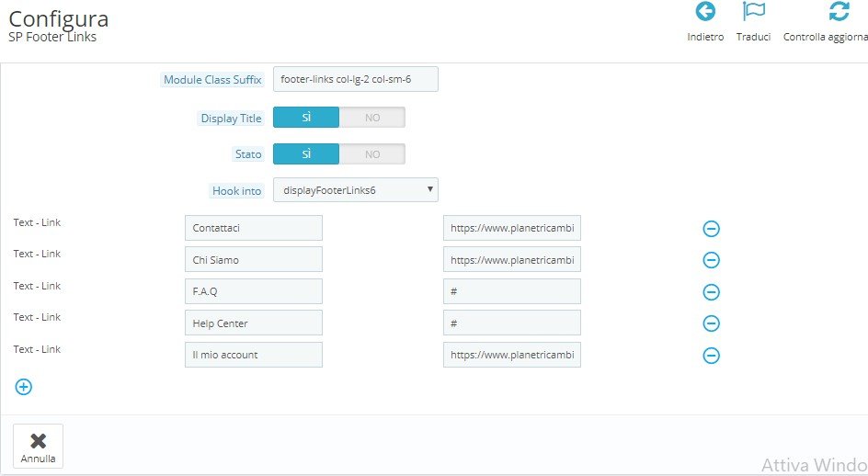Click the Controlla aggiornamenti refresh icon
This screenshot has width=868, height=476.
tap(839, 12)
